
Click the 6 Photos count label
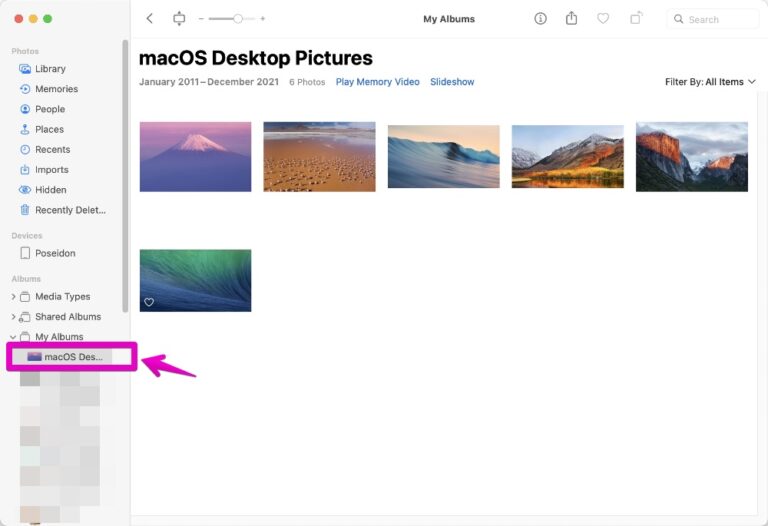[307, 82]
